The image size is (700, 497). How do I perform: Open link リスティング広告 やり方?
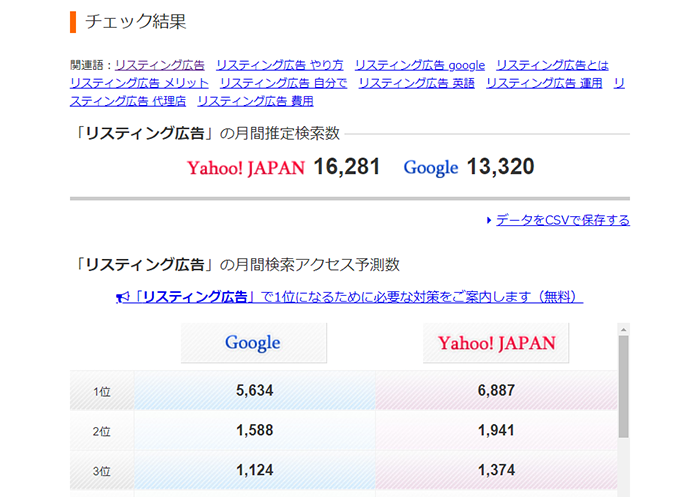[x=279, y=65]
